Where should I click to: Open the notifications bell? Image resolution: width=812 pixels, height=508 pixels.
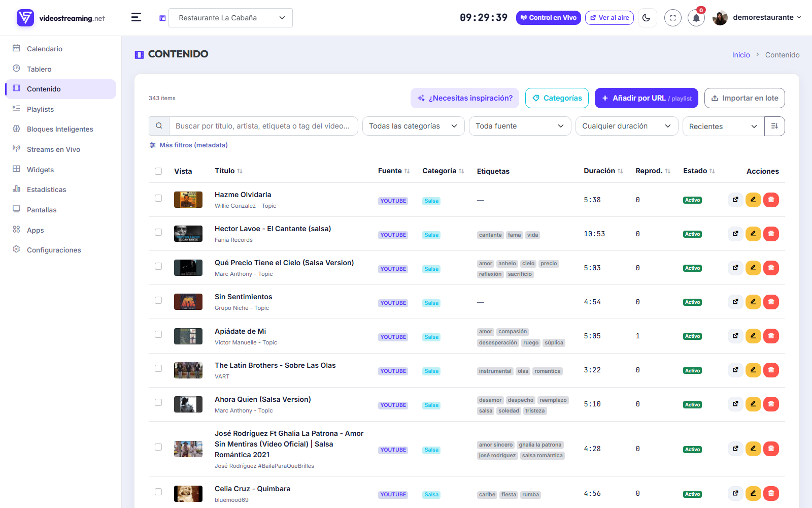696,18
